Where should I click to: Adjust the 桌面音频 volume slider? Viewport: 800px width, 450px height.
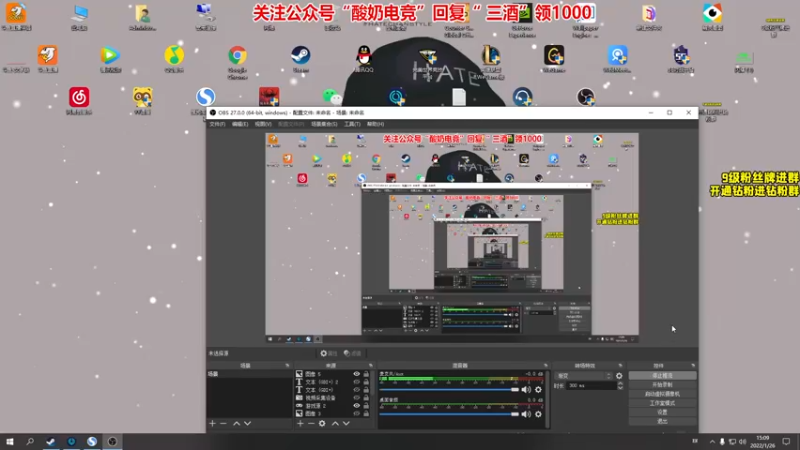[449, 414]
